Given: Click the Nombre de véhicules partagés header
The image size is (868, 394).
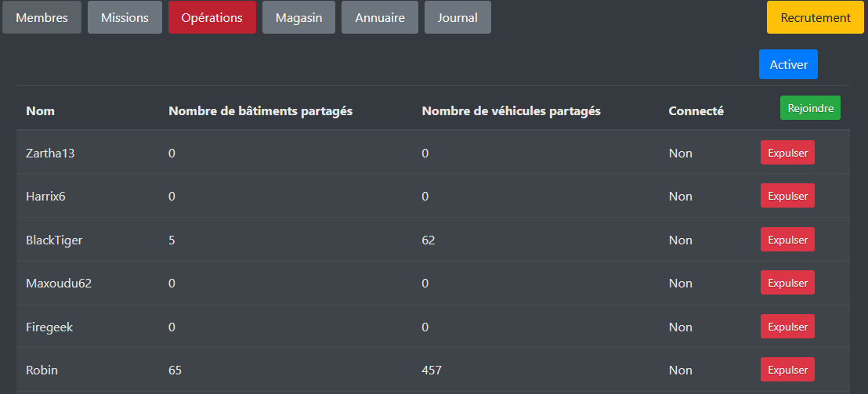Looking at the screenshot, I should (511, 111).
